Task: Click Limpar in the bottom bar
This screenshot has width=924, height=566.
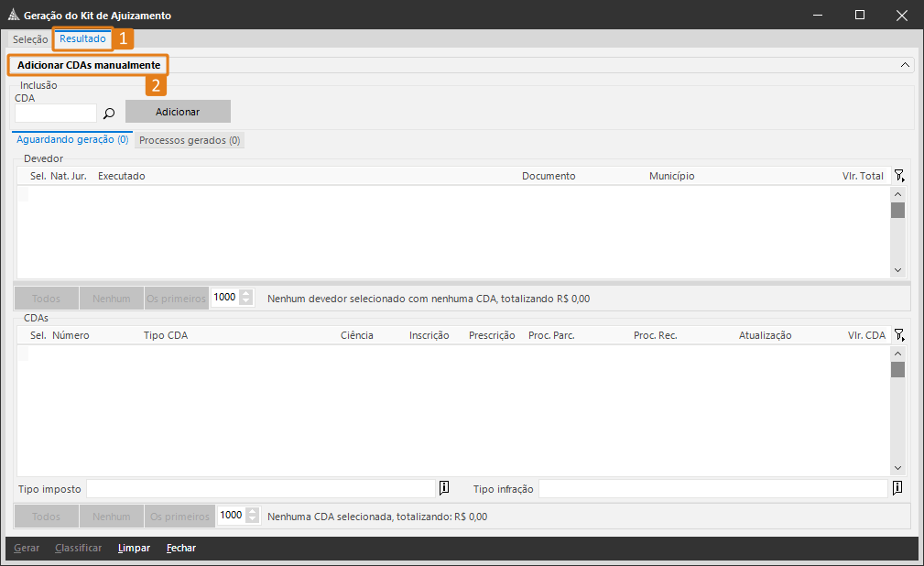Action: [134, 549]
